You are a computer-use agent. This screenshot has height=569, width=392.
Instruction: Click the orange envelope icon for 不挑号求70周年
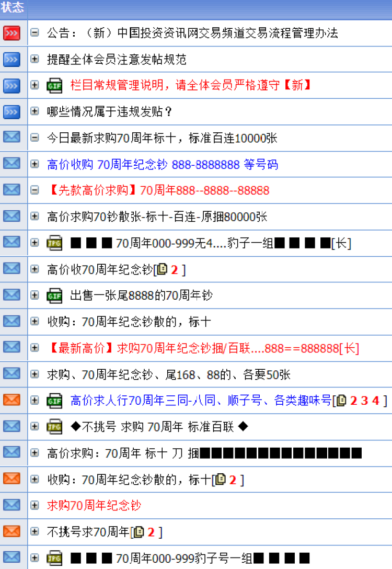pyautogui.click(x=11, y=531)
